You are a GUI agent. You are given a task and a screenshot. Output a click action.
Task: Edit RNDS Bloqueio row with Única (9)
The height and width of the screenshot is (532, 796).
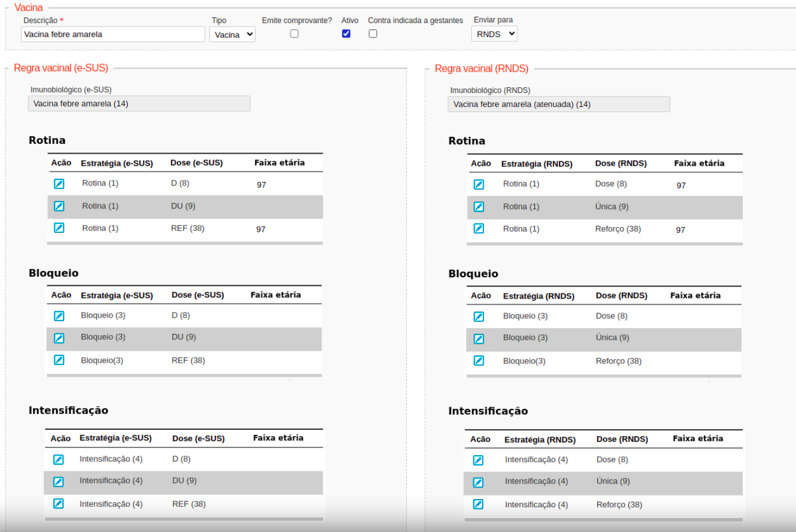[479, 338]
